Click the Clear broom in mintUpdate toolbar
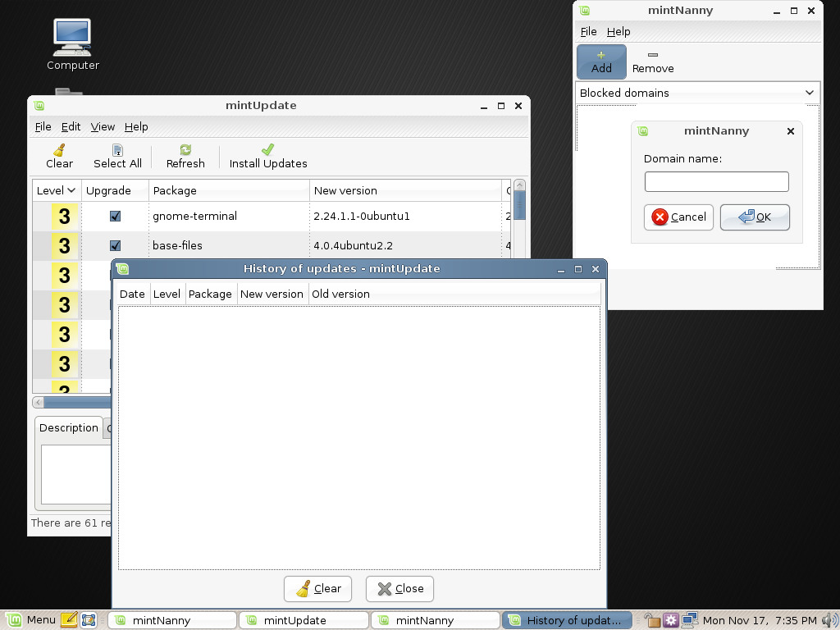 click(x=59, y=157)
